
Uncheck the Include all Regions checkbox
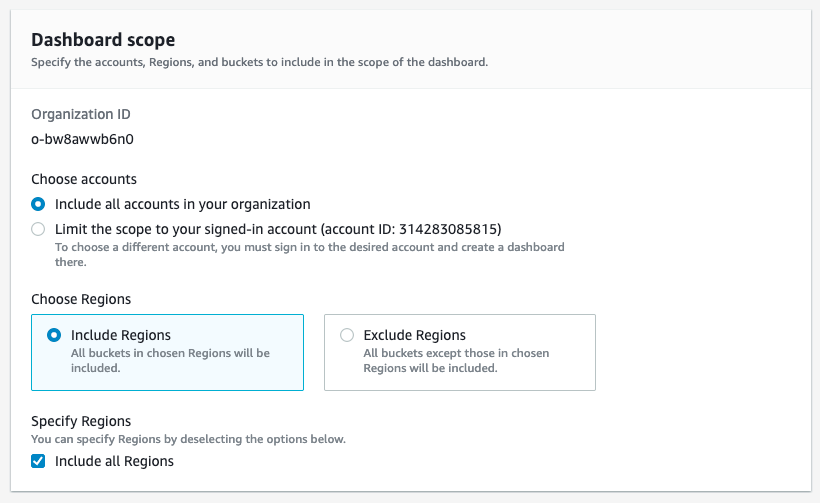tap(38, 461)
